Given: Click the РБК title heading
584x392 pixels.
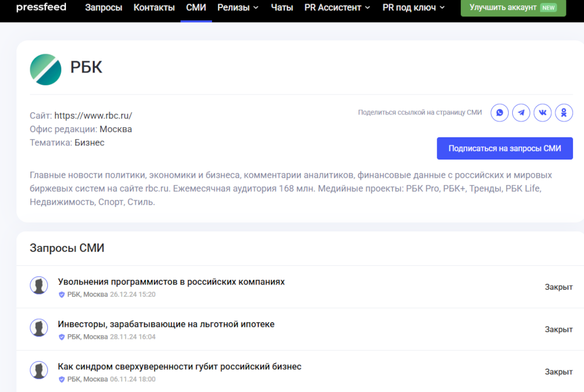Looking at the screenshot, I should [x=86, y=67].
